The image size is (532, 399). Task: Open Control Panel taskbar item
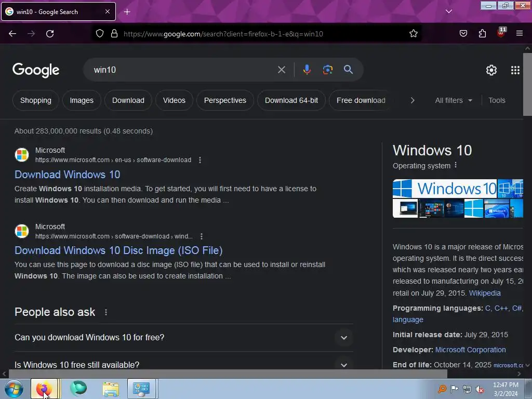141,389
